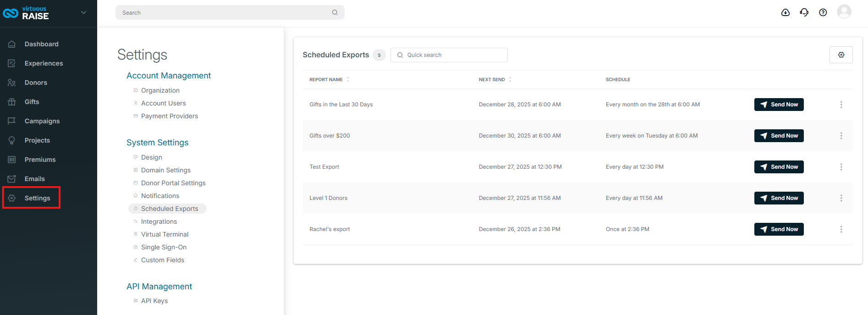Click the Experiences edit icon
The image size is (868, 315).
[x=12, y=63]
